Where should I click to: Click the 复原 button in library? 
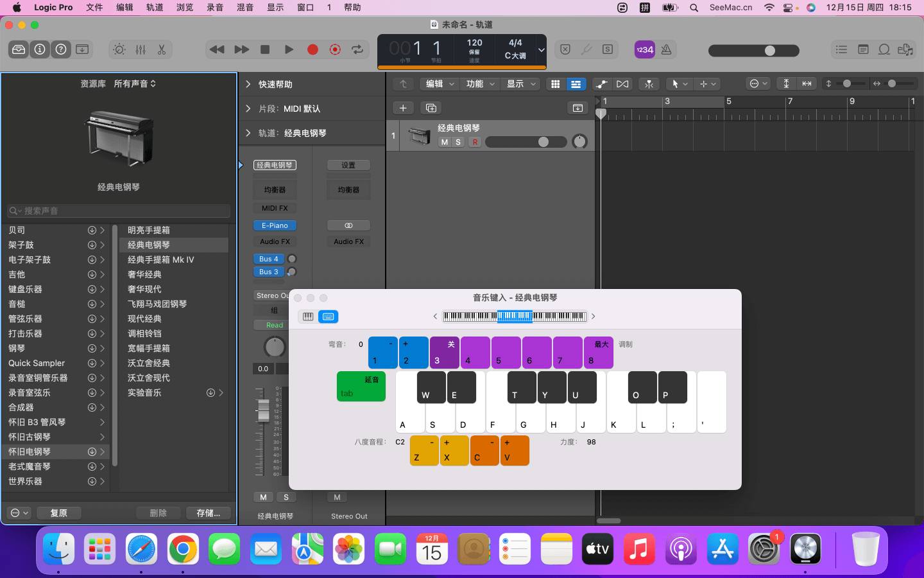59,513
